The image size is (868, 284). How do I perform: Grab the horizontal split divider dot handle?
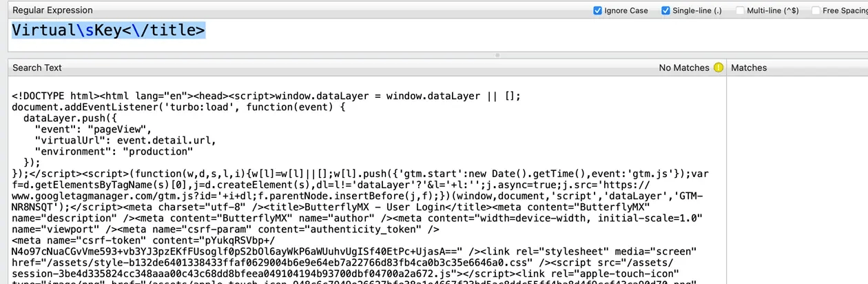(x=496, y=54)
